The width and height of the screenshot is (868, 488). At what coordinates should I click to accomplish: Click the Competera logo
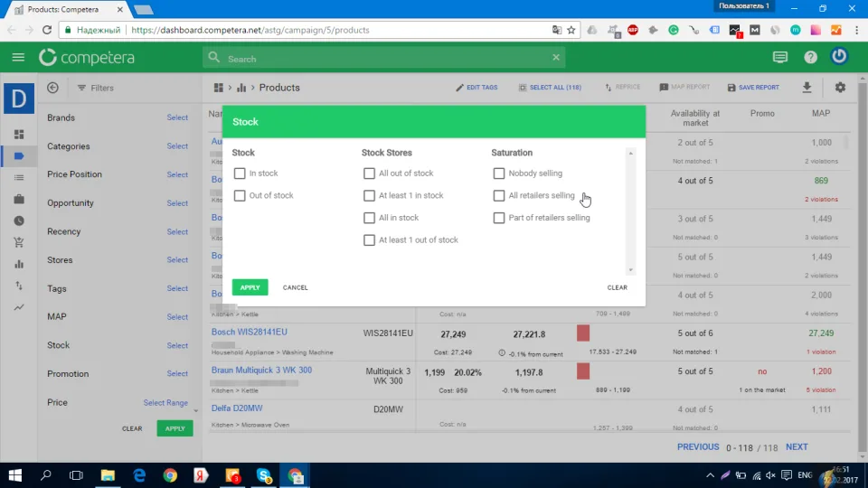coord(87,58)
